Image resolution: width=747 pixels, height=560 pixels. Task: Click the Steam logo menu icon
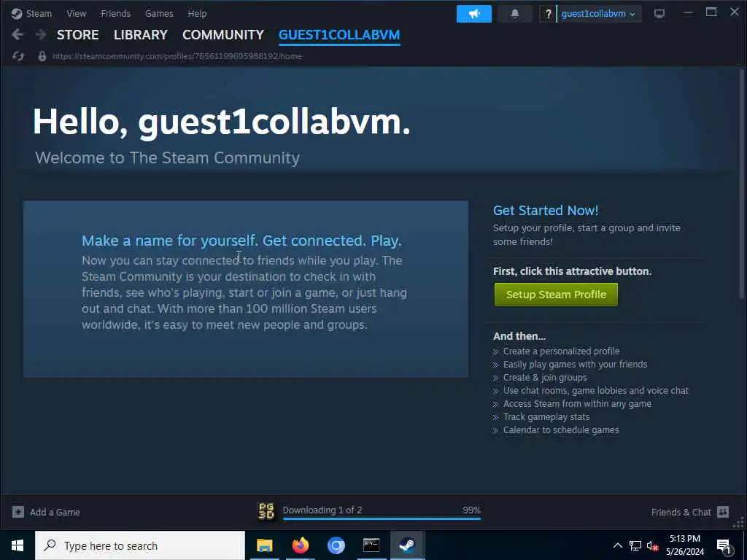17,13
